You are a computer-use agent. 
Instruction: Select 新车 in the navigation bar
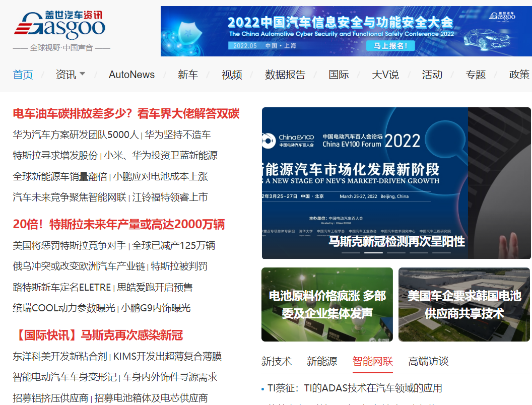pos(188,75)
